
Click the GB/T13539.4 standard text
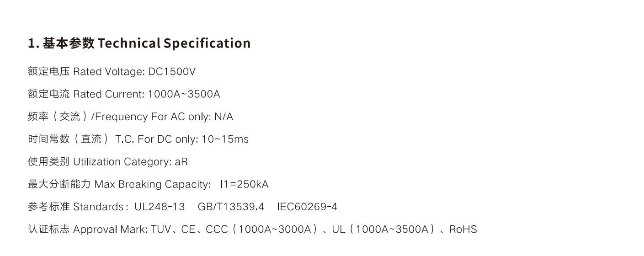(x=231, y=207)
